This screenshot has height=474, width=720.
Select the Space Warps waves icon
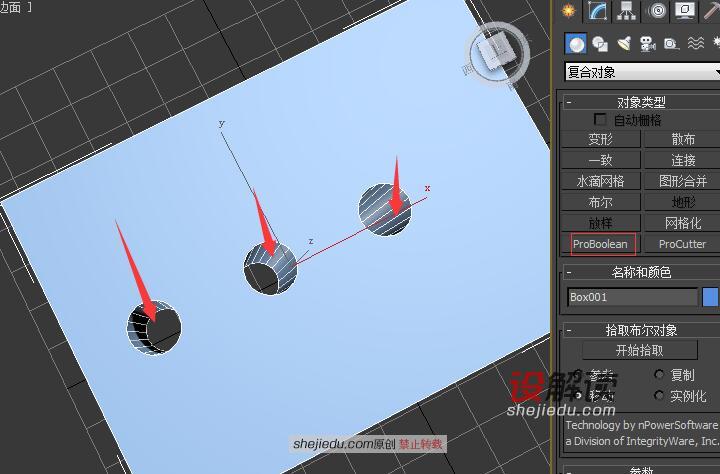coord(696,44)
